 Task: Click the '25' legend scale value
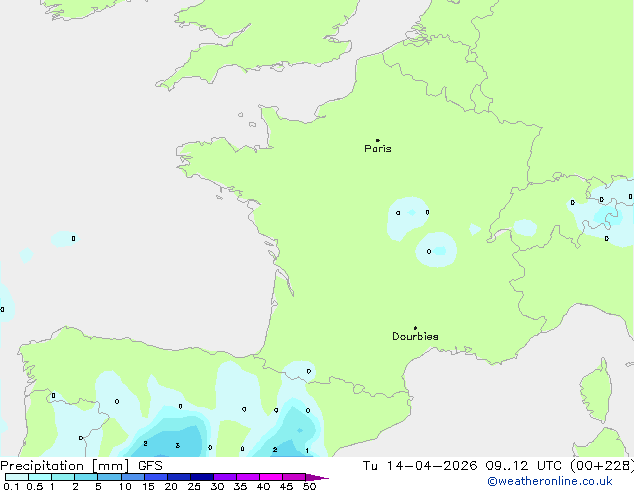coord(194,486)
